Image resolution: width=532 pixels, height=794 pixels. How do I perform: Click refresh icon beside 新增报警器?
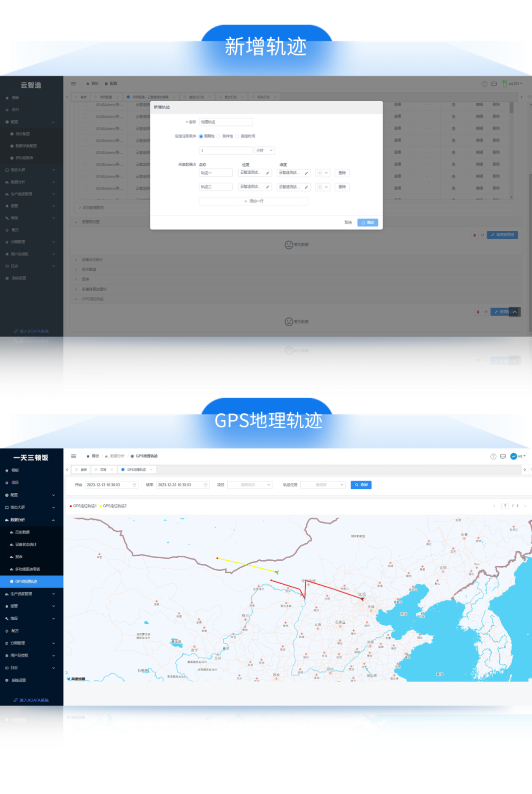click(x=482, y=235)
